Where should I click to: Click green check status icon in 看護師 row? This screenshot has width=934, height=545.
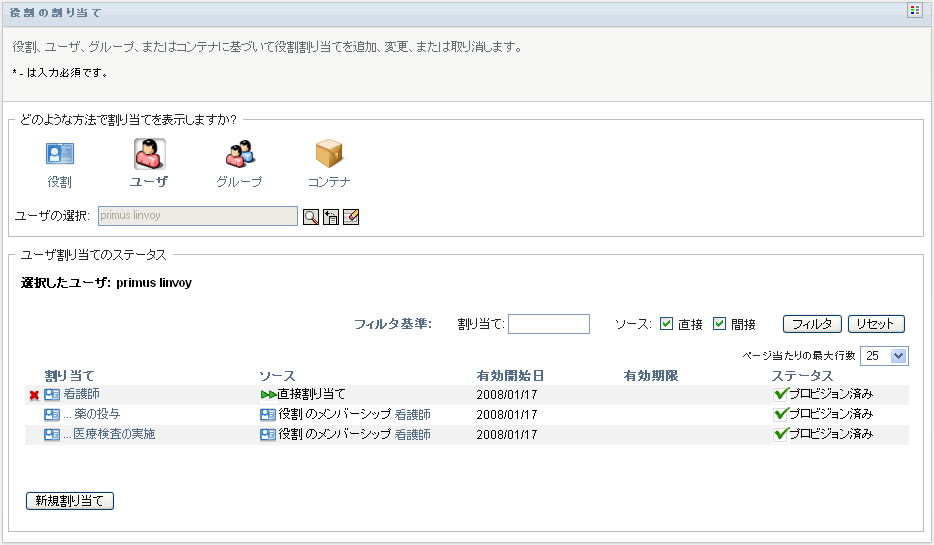780,394
